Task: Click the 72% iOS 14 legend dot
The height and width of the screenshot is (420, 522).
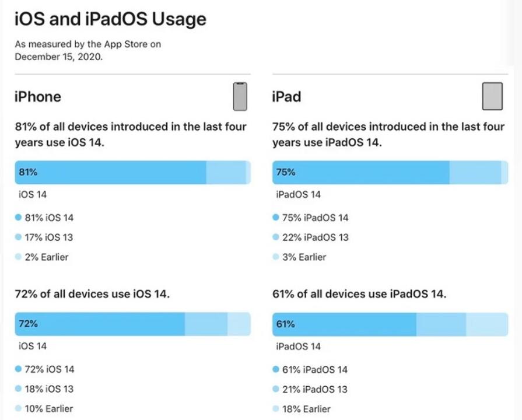Action: tap(18, 369)
